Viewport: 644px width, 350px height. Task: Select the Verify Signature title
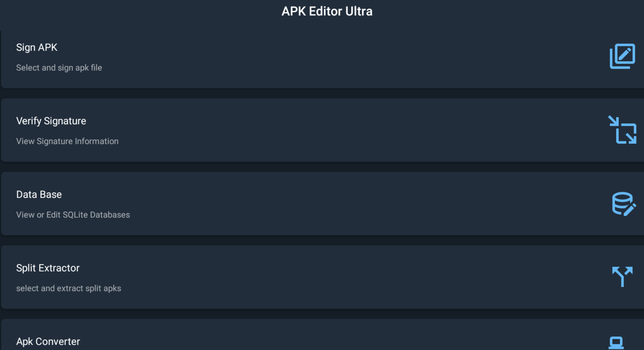click(x=51, y=121)
